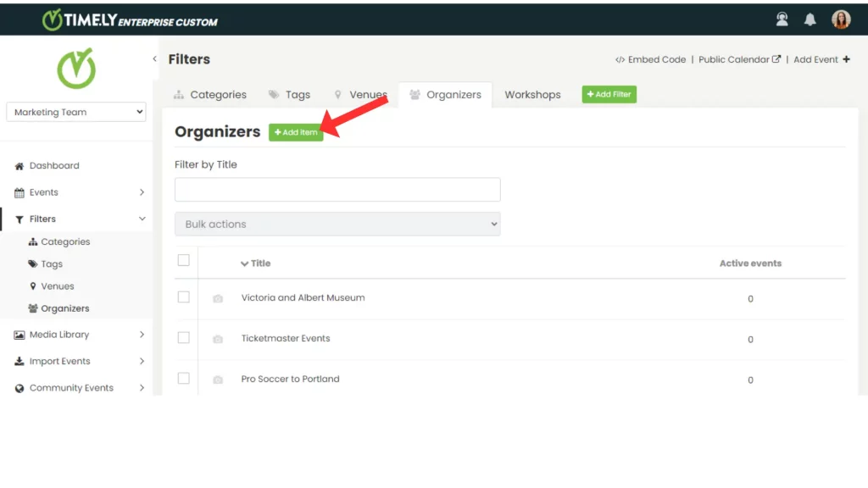The width and height of the screenshot is (868, 488).
Task: Open Pro Soccer to Portland organizer
Action: click(290, 379)
